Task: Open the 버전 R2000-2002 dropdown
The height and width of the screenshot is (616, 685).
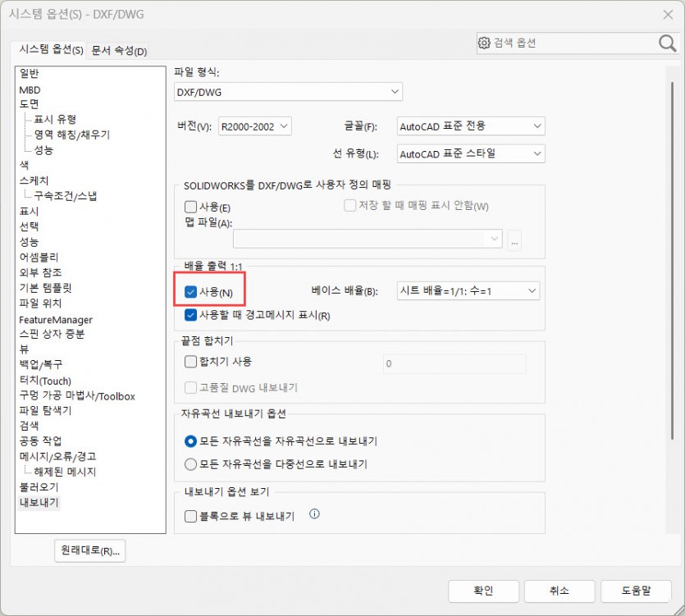Action: pyautogui.click(x=254, y=126)
